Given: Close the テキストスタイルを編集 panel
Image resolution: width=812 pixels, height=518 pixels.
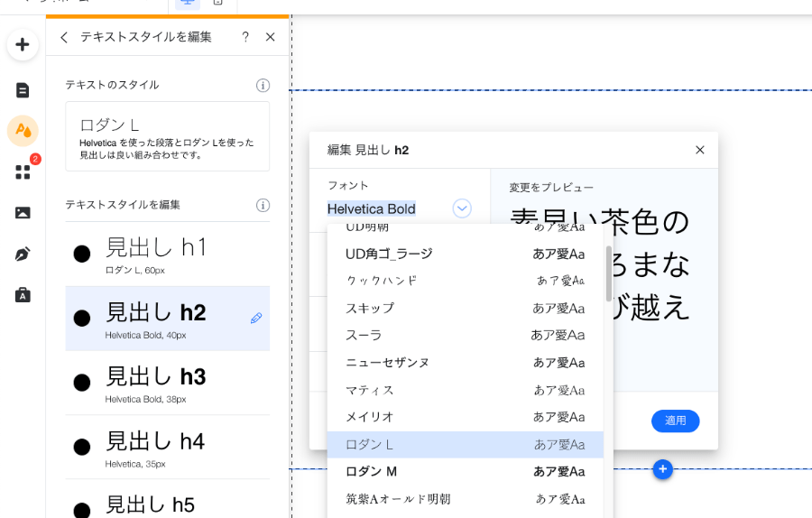Looking at the screenshot, I should pyautogui.click(x=271, y=37).
